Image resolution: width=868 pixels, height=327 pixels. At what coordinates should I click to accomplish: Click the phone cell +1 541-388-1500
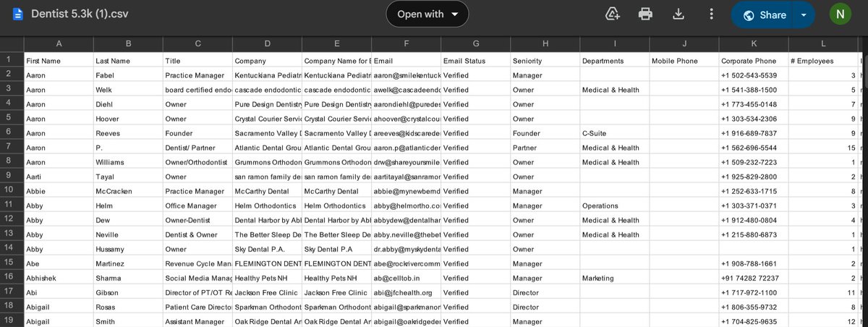[753, 90]
